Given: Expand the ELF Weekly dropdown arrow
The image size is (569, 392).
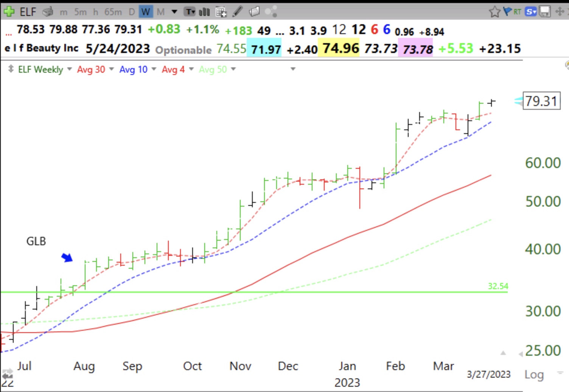Looking at the screenshot, I should pyautogui.click(x=70, y=69).
